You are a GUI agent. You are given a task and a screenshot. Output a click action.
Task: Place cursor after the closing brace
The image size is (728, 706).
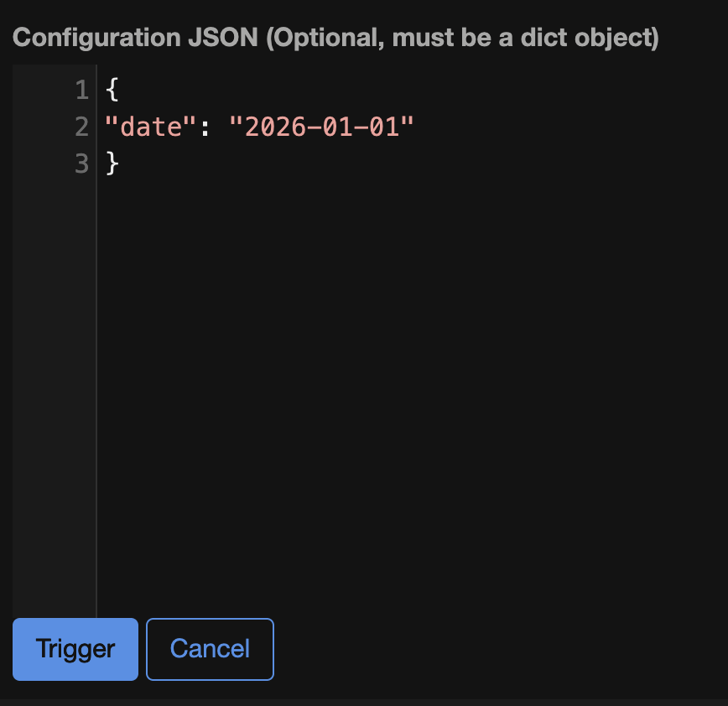click(124, 164)
